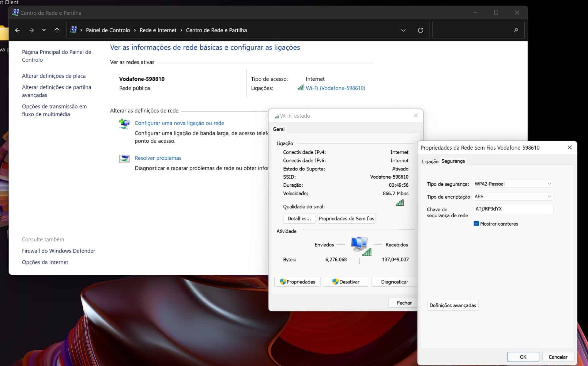This screenshot has height=366, width=588.
Task: Click the Detalhes... button
Action: 299,219
